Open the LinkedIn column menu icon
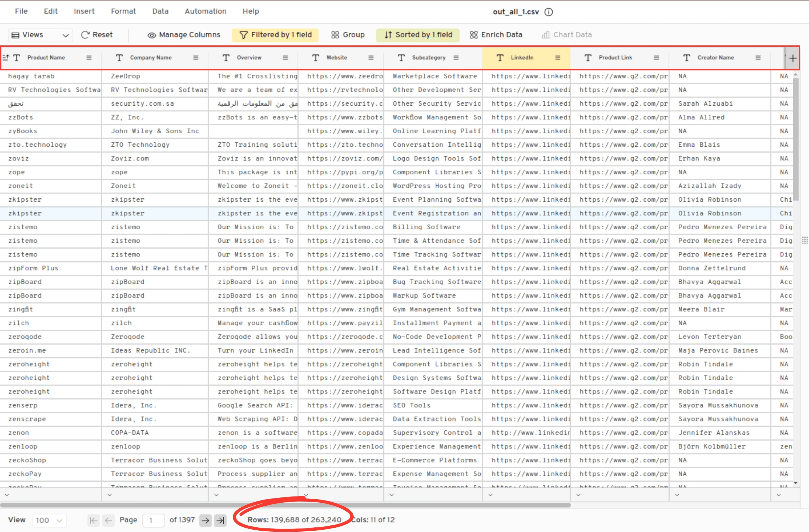The width and height of the screenshot is (809, 532). click(x=557, y=58)
